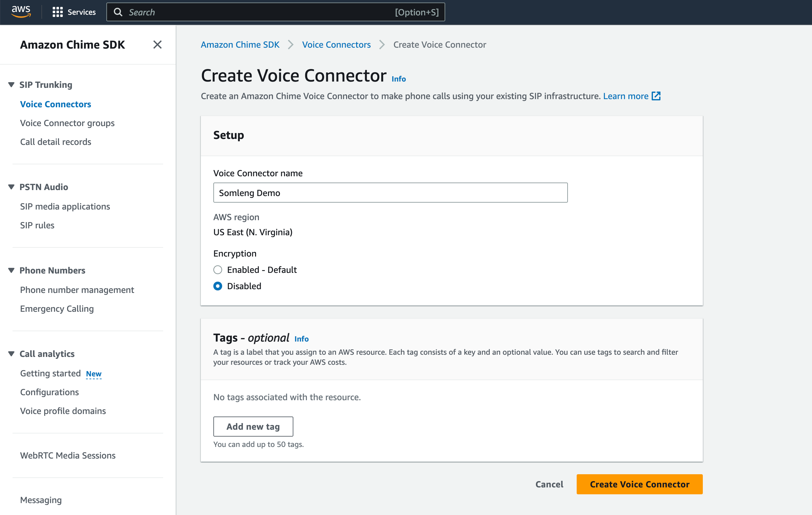Collapse the PSTN Audio section
The height and width of the screenshot is (515, 812).
12,187
